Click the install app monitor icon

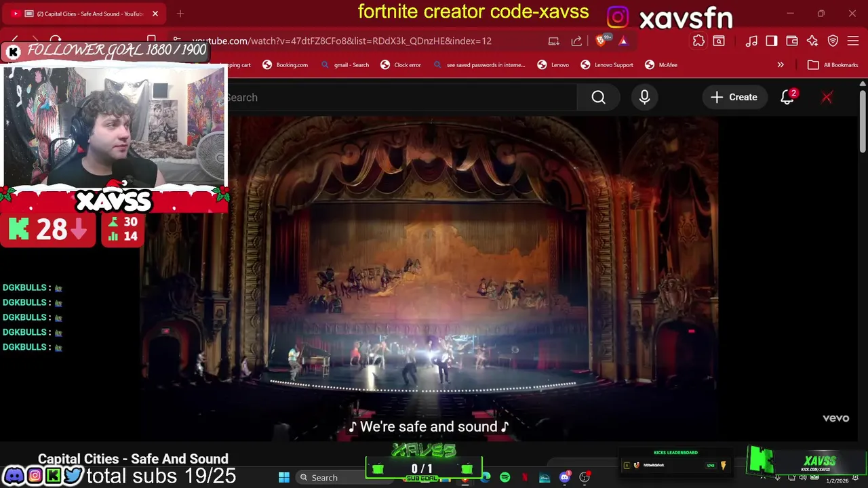click(554, 41)
